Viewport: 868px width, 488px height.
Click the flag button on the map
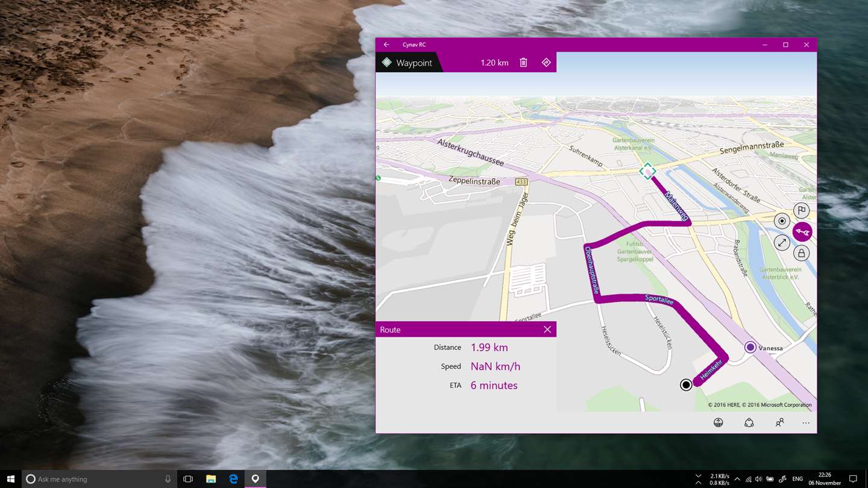click(801, 210)
